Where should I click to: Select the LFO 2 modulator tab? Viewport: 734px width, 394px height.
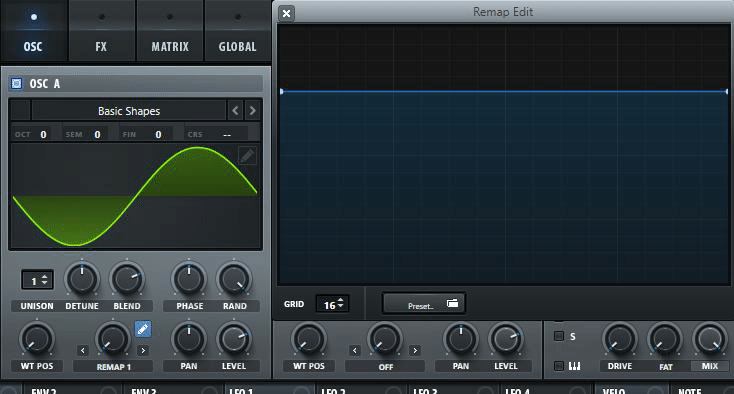tap(361, 389)
